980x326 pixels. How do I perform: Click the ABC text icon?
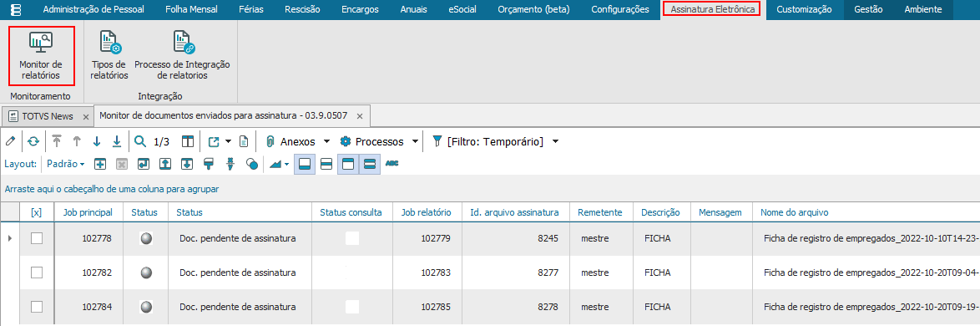pos(391,163)
